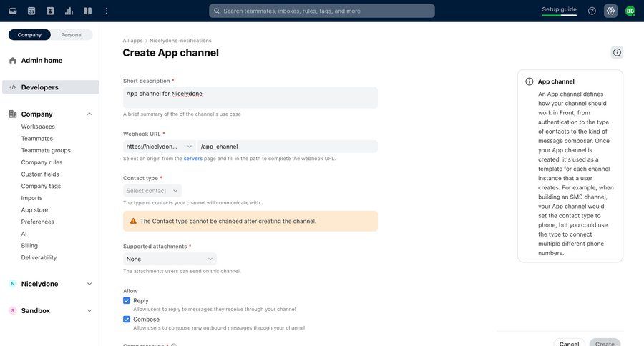Open the inbox icon in top bar
Viewport: 644px width, 346px height.
click(13, 11)
